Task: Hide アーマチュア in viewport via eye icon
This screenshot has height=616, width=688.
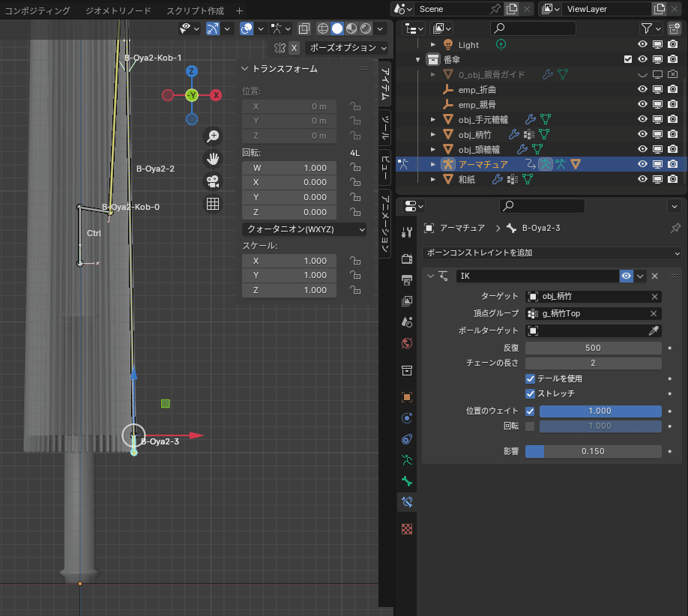Action: pyautogui.click(x=642, y=164)
